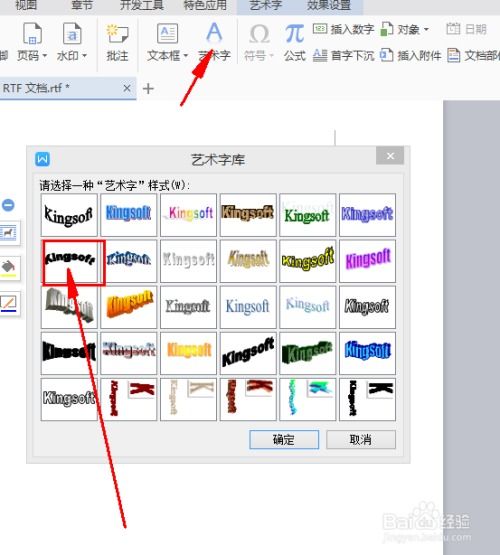This screenshot has width=500, height=555.
Task: Pick the bright blue wavy Kingsoft style
Action: [367, 353]
